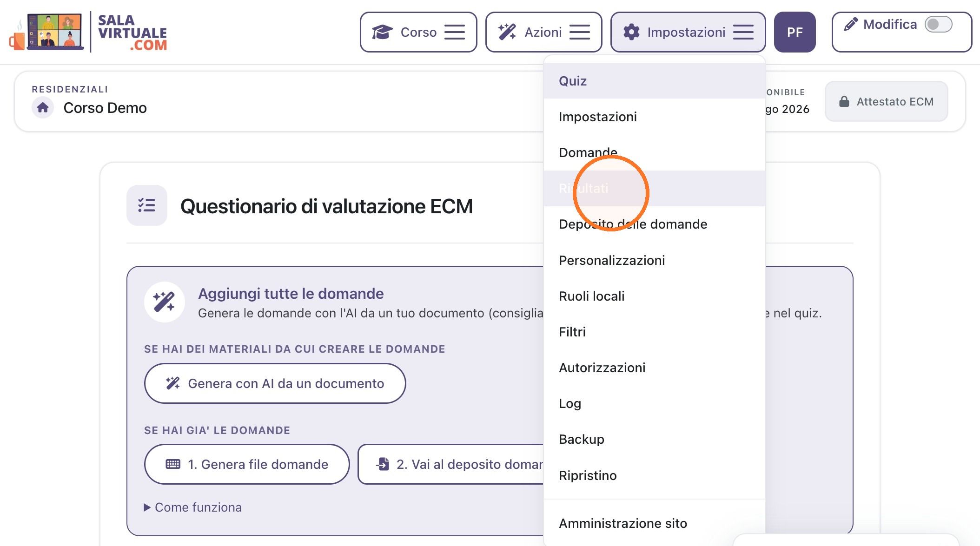The width and height of the screenshot is (980, 546).
Task: Select Log menu entry
Action: pos(654,403)
